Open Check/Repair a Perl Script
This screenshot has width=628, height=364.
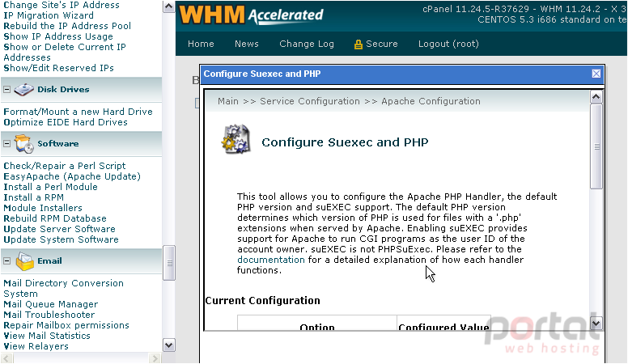(x=65, y=166)
